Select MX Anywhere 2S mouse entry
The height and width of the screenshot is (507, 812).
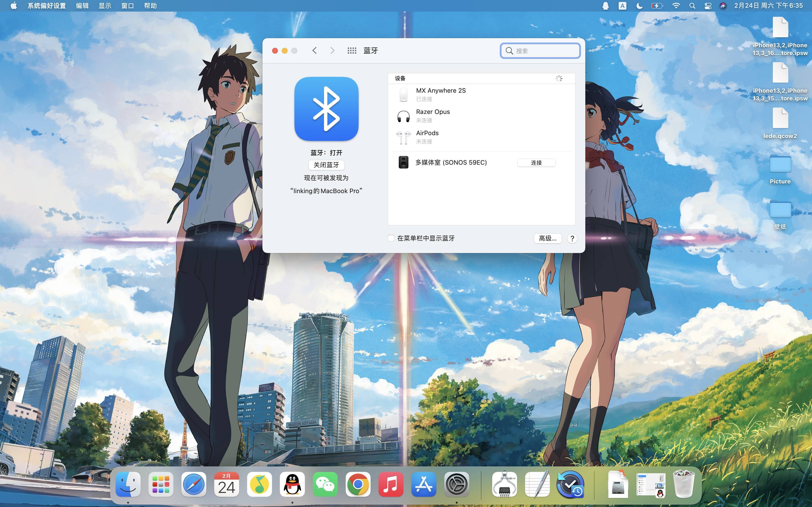point(440,94)
